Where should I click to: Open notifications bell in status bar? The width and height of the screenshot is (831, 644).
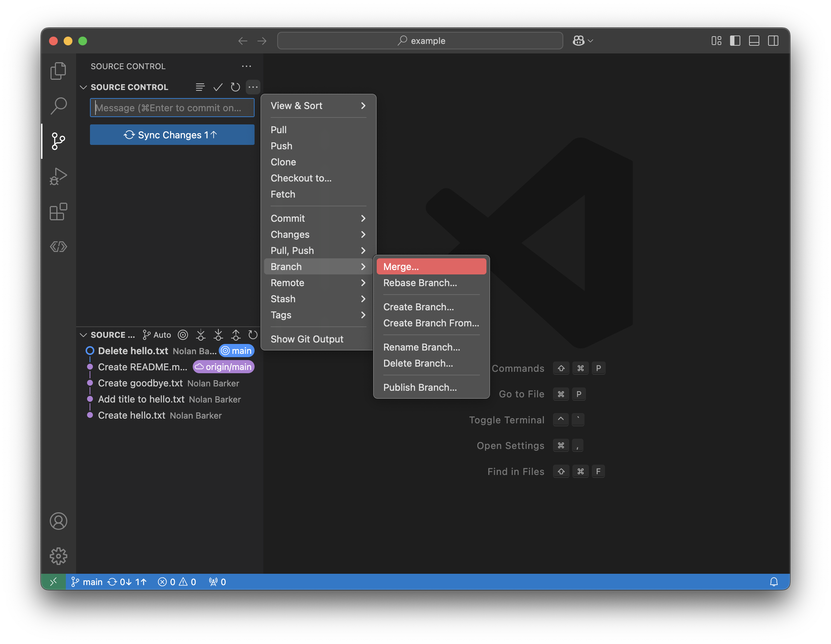click(x=774, y=581)
